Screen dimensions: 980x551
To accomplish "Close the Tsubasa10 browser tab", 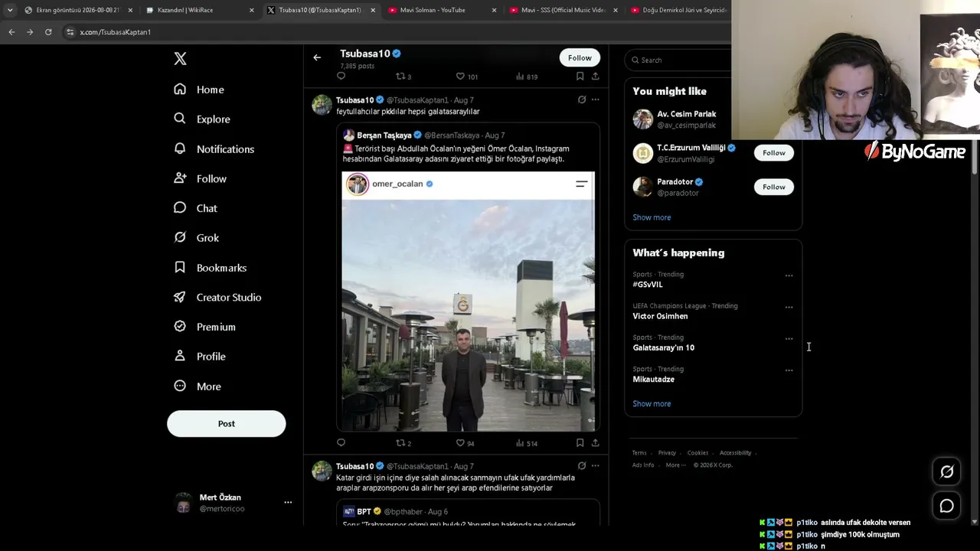I will [x=373, y=10].
